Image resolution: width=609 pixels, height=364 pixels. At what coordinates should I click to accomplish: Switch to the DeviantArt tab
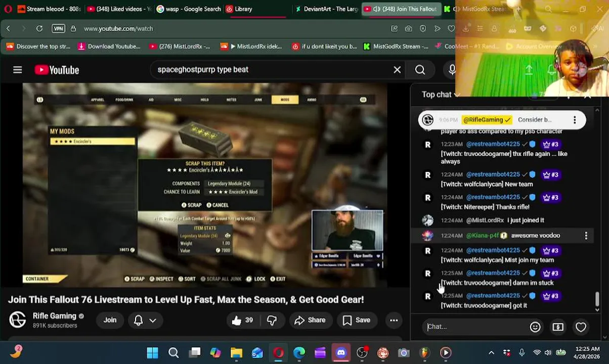[326, 9]
